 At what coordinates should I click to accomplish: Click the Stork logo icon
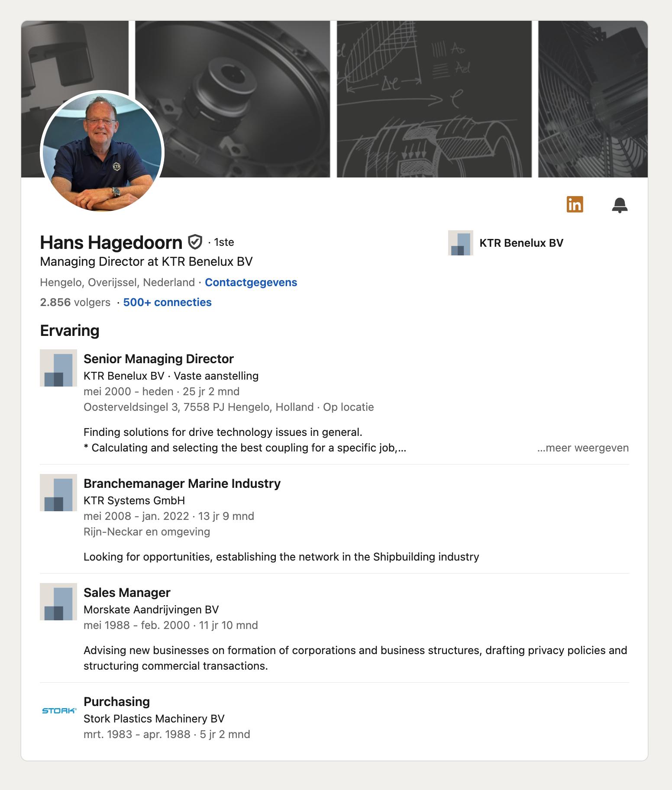click(x=59, y=710)
